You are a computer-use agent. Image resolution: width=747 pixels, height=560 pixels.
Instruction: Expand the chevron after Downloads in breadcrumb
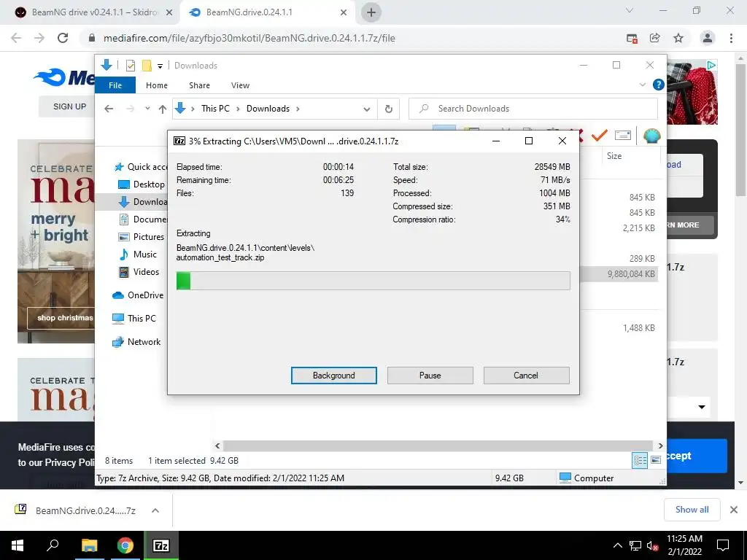coord(298,109)
